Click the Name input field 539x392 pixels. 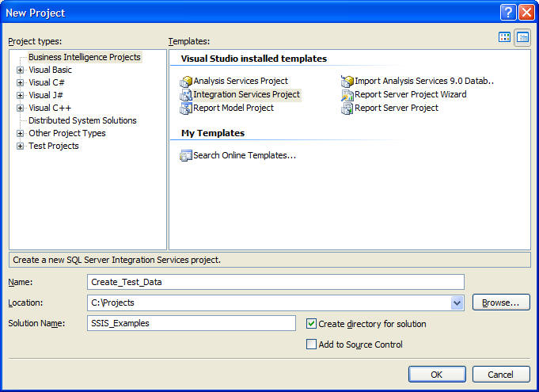(x=275, y=282)
